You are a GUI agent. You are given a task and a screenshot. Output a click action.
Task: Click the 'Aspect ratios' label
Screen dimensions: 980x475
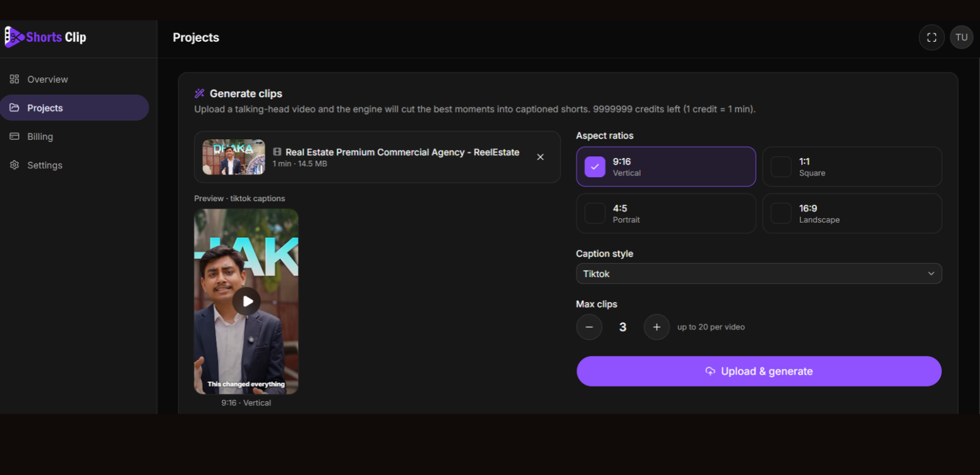point(605,135)
